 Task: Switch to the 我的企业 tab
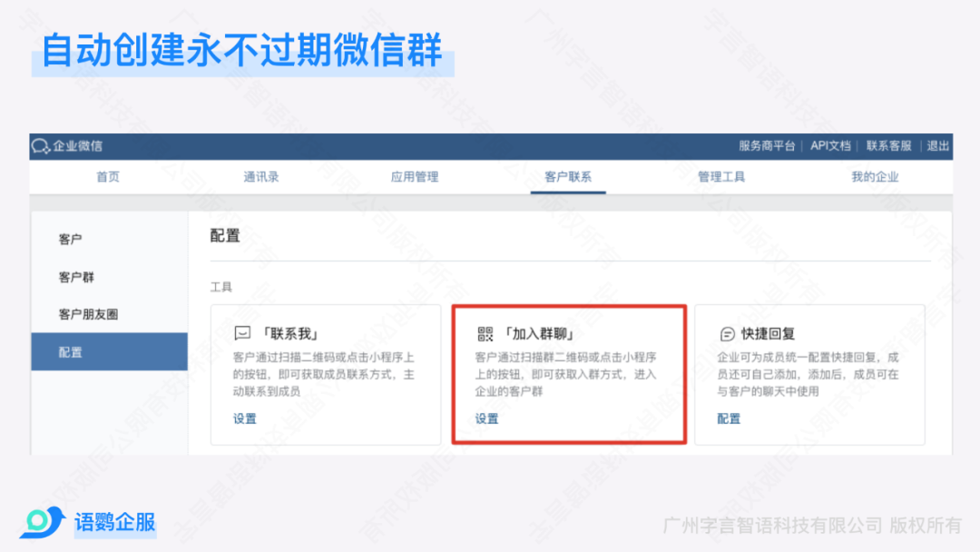875,177
